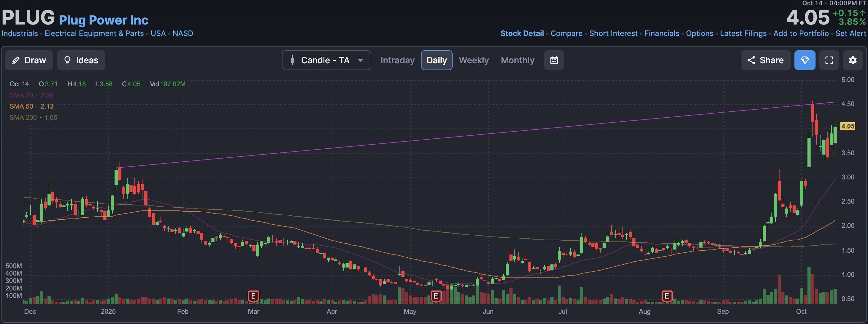Screen dimensions: 868x324
Task: Click the USA country link
Action: (x=158, y=33)
